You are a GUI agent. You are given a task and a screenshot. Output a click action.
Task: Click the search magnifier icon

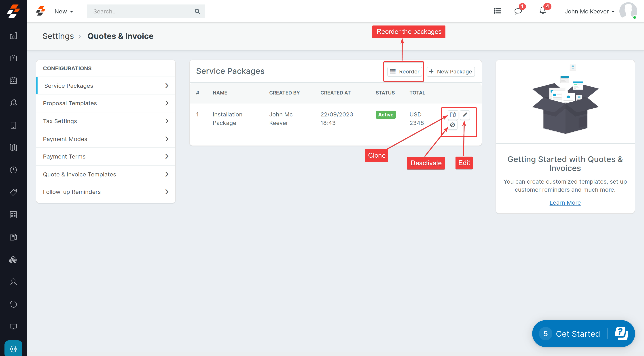(x=197, y=11)
